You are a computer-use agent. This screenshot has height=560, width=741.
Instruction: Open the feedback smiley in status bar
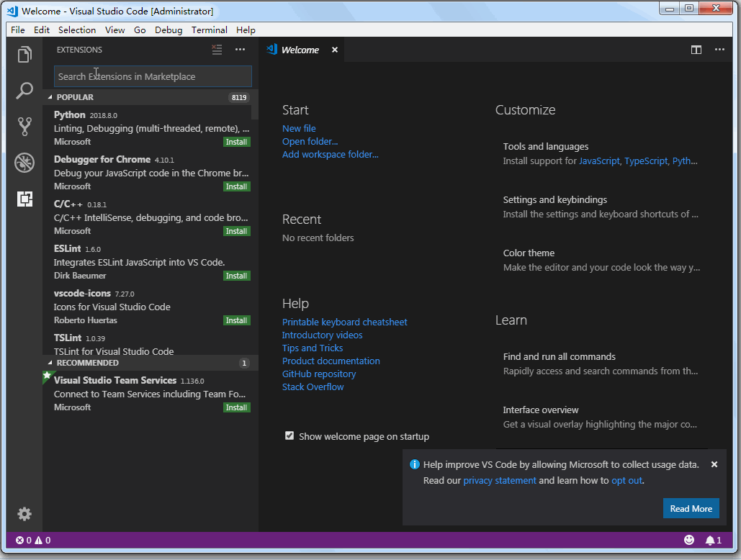pos(689,540)
